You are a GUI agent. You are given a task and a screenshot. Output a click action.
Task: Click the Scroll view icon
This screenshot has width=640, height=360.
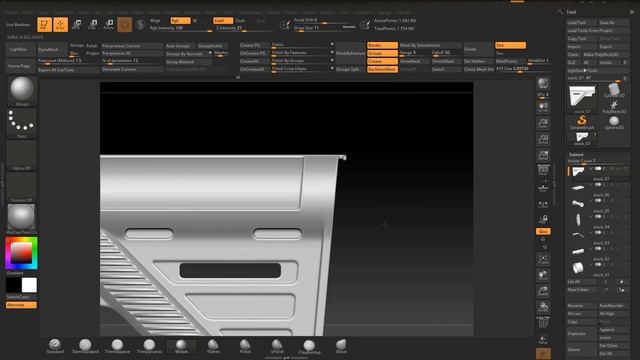click(543, 107)
